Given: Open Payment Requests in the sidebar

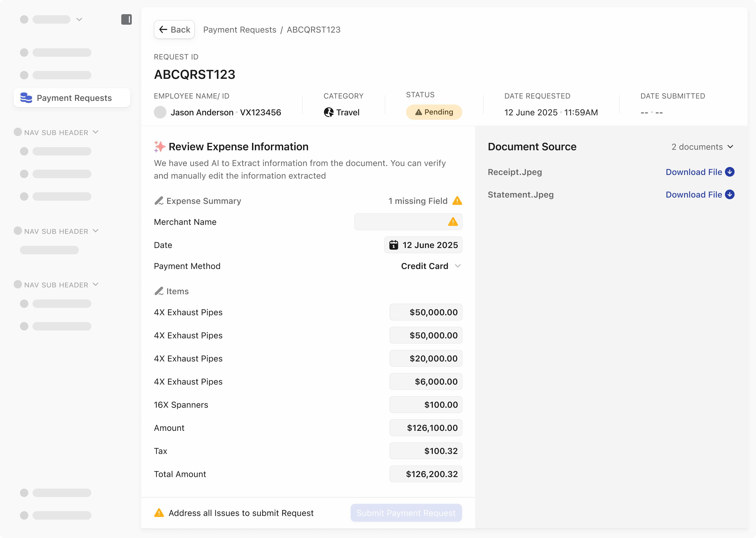Looking at the screenshot, I should tap(74, 98).
